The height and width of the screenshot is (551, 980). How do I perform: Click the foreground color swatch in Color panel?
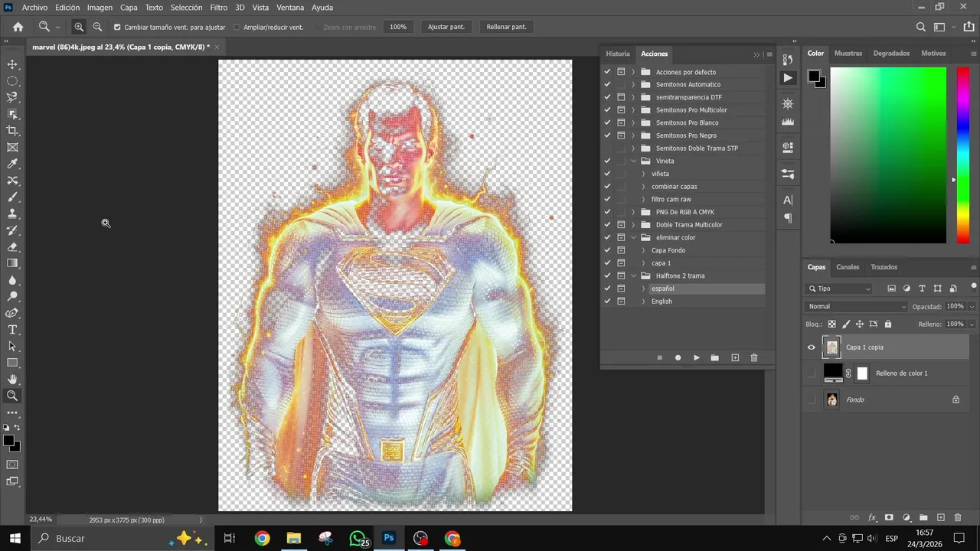(x=815, y=76)
